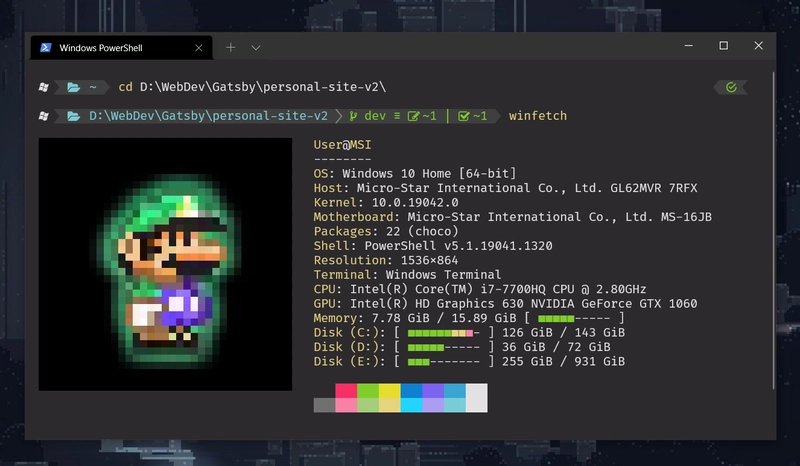800x466 pixels.
Task: Click the winfetch command text
Action: 538,116
